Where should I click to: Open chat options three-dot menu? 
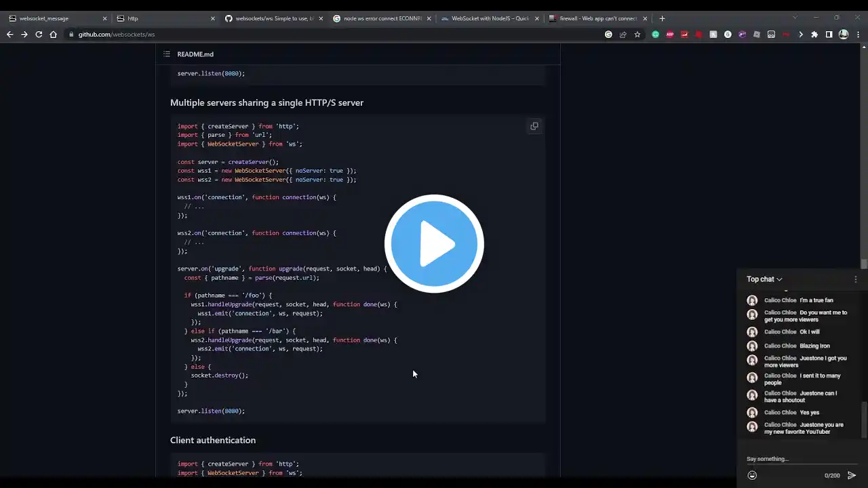click(x=856, y=279)
